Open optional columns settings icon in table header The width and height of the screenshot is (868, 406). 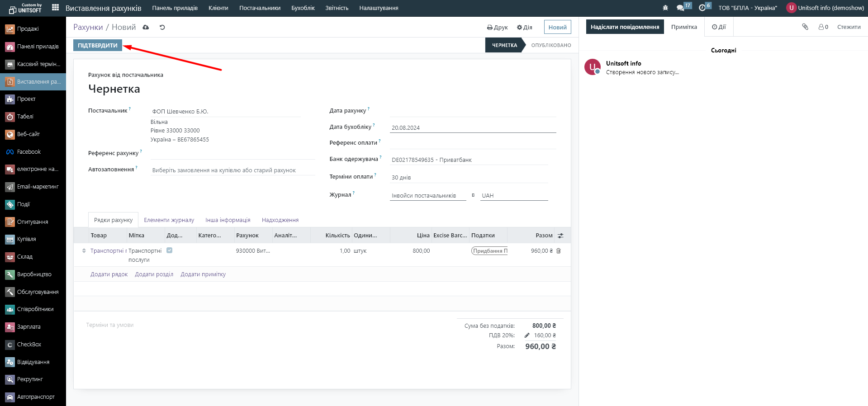point(560,236)
